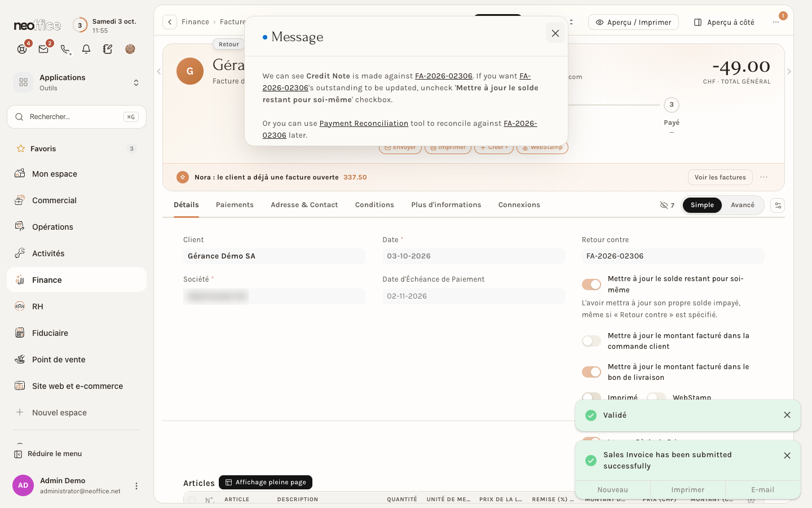
Task: Open the Conditions tab
Action: pyautogui.click(x=374, y=205)
